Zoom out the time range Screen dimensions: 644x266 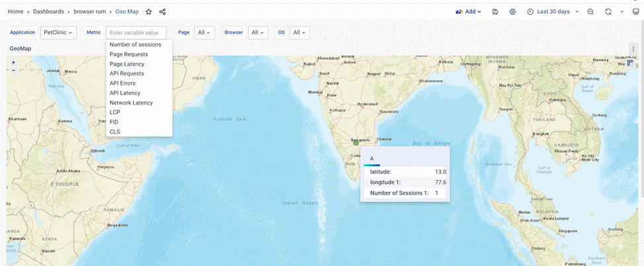click(590, 12)
